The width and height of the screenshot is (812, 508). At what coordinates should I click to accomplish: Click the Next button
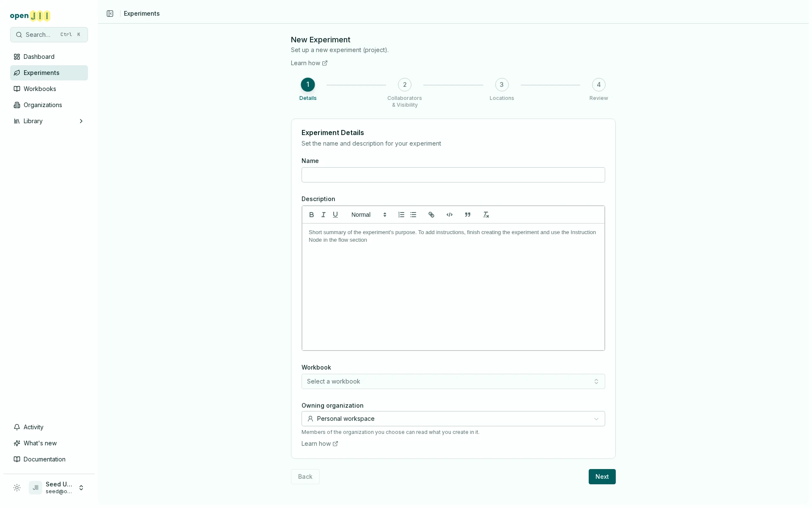tap(602, 477)
